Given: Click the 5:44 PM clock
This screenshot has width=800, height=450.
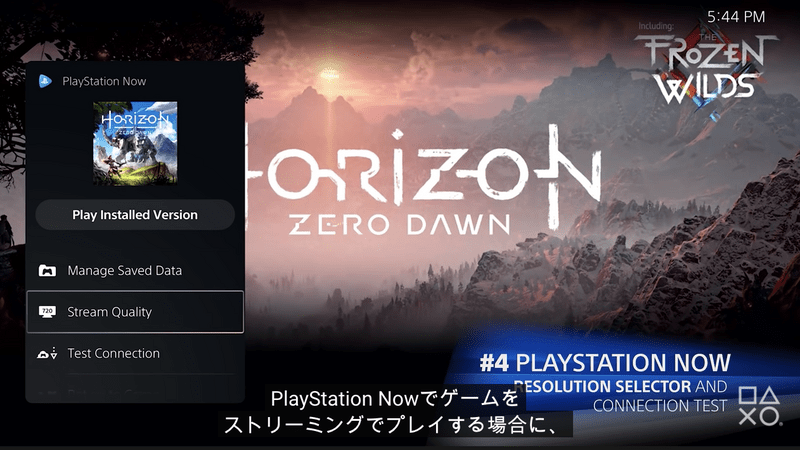Looking at the screenshot, I should tap(736, 17).
